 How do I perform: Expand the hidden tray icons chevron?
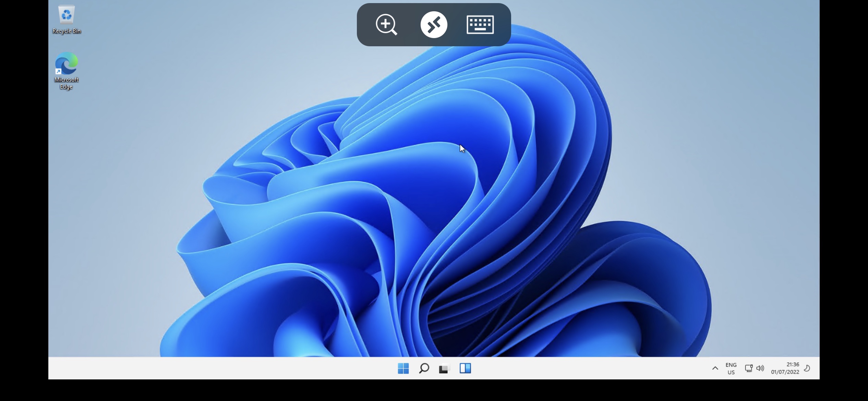pyautogui.click(x=715, y=368)
